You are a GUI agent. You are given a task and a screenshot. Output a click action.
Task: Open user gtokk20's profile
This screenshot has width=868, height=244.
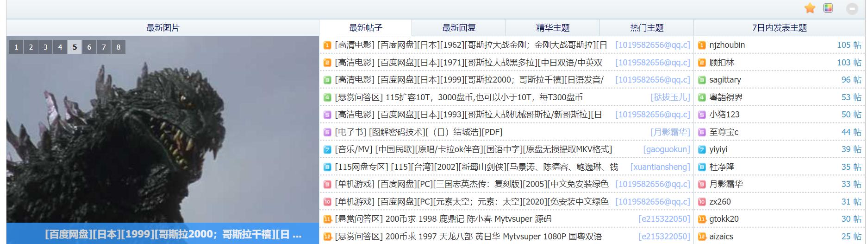coord(724,219)
